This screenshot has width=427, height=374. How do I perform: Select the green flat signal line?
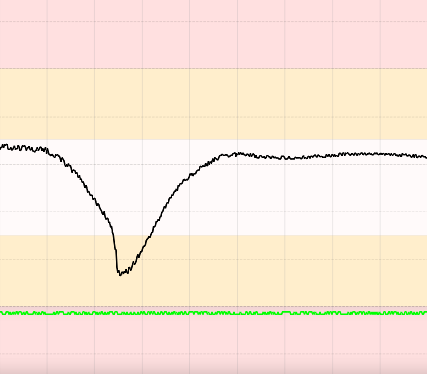[213, 313]
